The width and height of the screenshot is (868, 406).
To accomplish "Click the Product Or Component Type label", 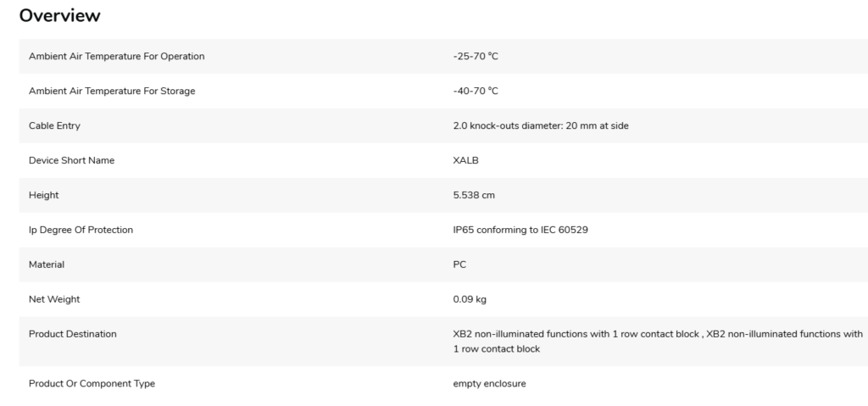I will click(x=92, y=384).
